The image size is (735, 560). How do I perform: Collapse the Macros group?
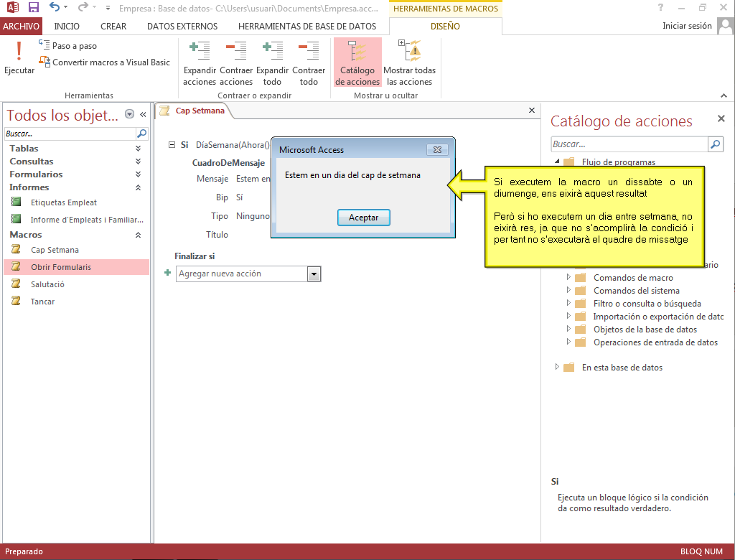[138, 235]
